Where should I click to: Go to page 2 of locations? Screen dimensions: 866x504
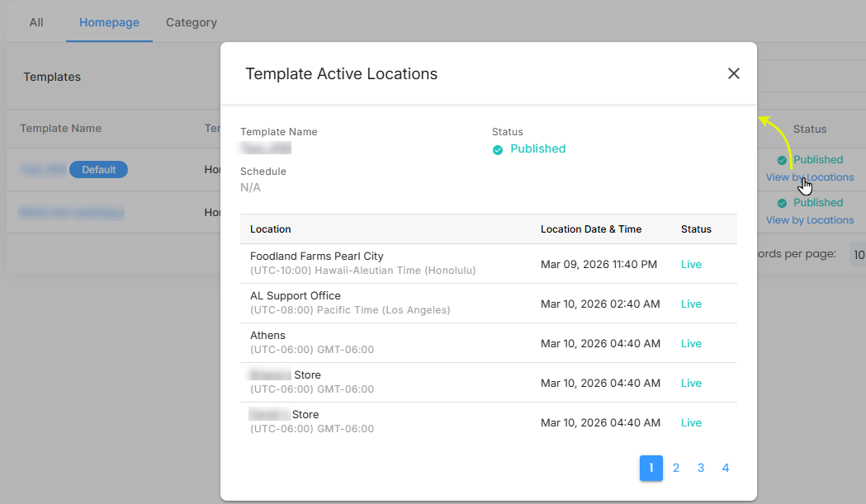[675, 468]
